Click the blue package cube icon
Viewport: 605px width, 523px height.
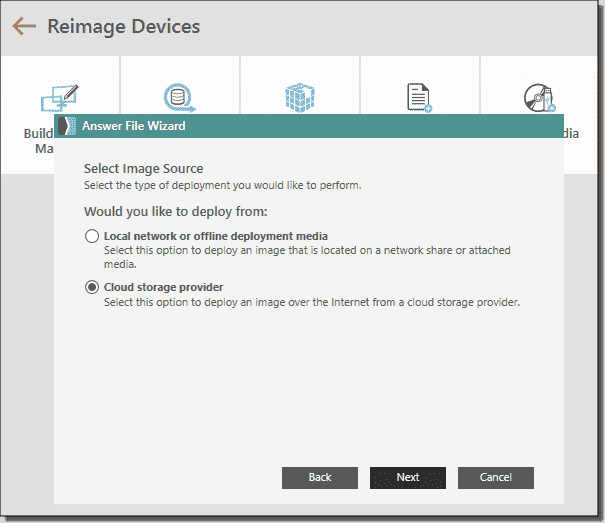300,98
